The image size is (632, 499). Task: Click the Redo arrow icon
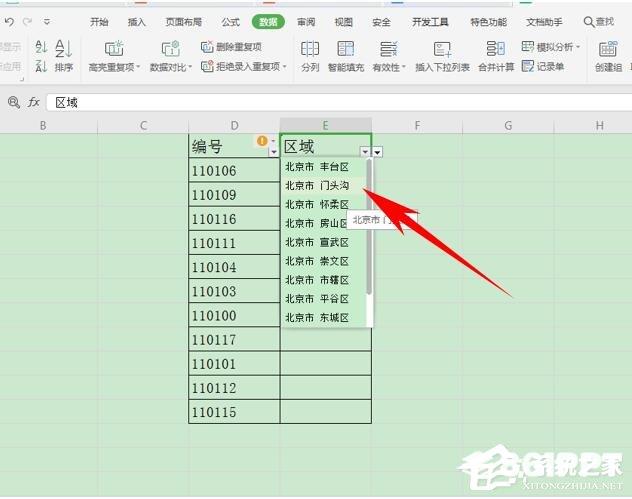28,22
